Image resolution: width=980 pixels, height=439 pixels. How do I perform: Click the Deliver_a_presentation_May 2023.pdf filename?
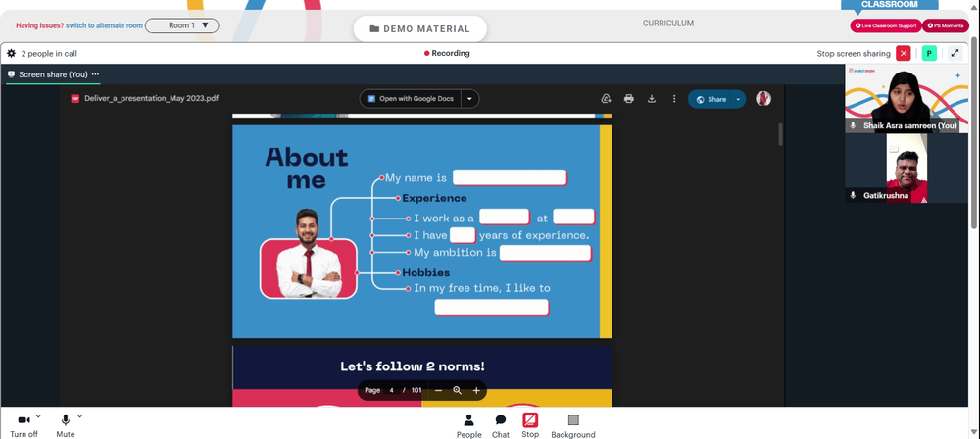[x=151, y=98]
